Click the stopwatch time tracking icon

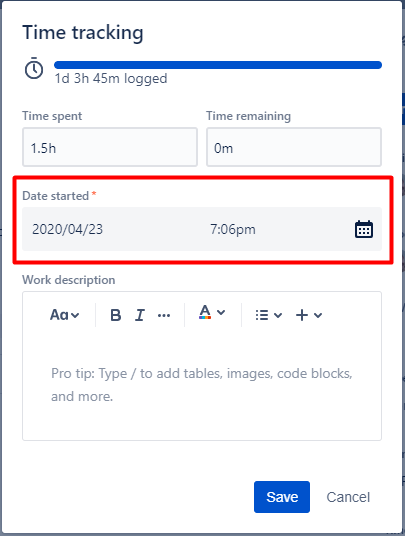(x=34, y=68)
